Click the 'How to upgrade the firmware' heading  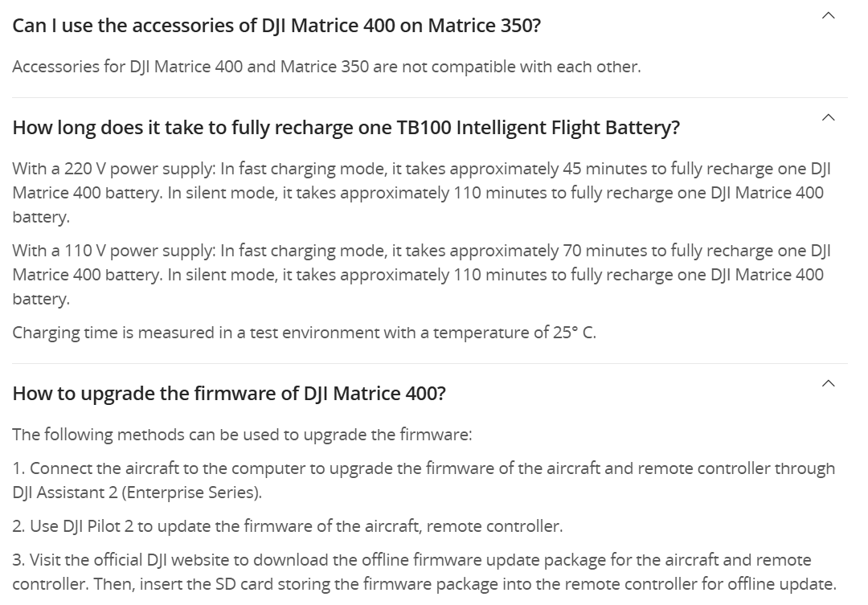[229, 394]
